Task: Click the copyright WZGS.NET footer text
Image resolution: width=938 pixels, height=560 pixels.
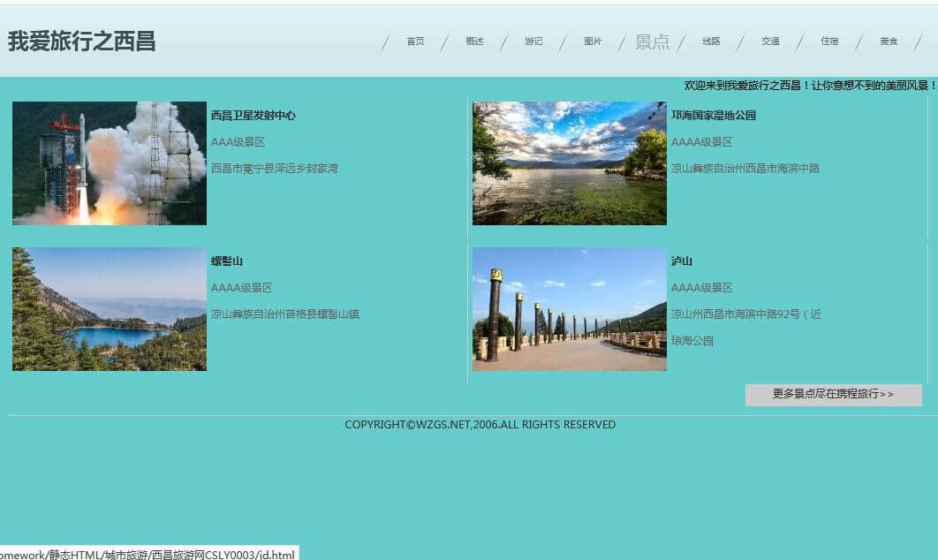Action: point(480,425)
